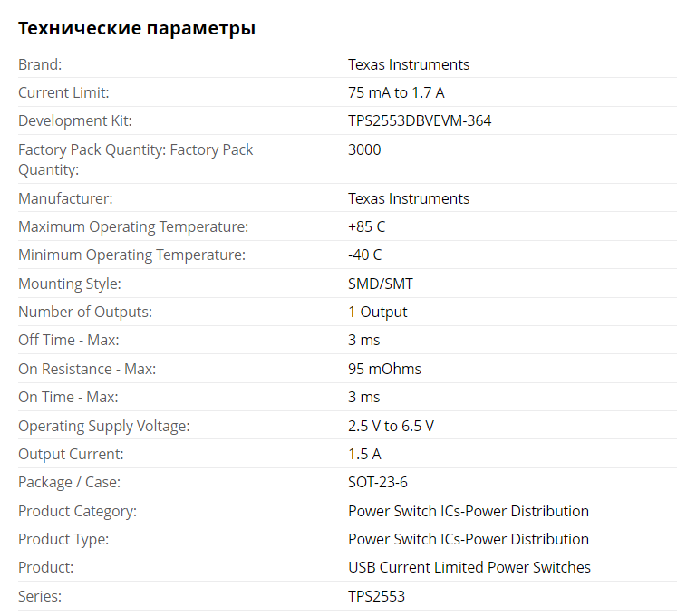
Task: Select the Texas Instruments brand value
Action: [x=409, y=64]
